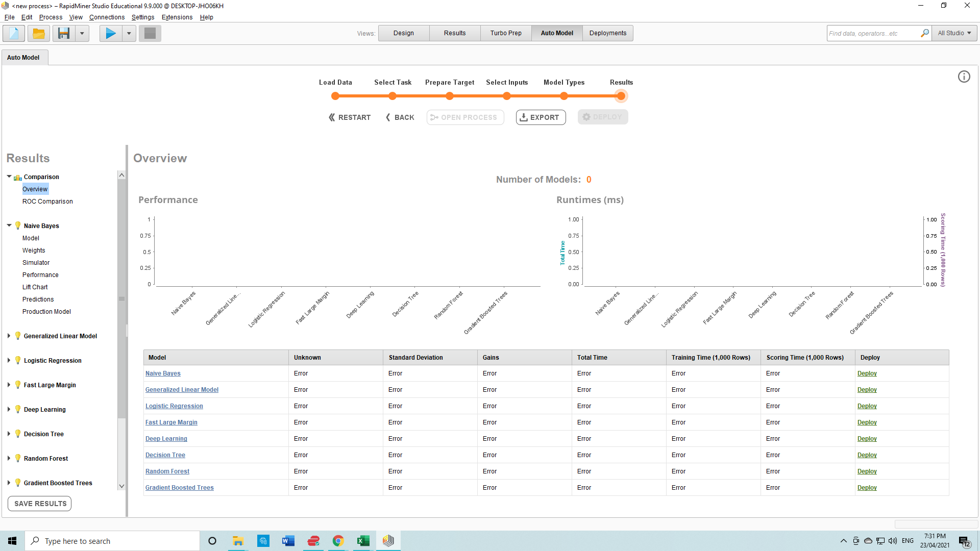Open the run options dropdown arrow
Viewport: 980px width, 551px height.
[129, 33]
